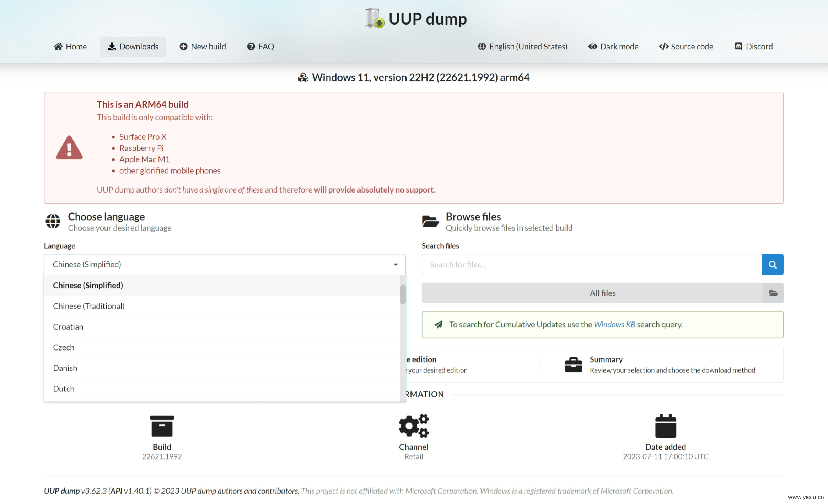
Task: Click the Build archive box icon
Action: point(162,426)
